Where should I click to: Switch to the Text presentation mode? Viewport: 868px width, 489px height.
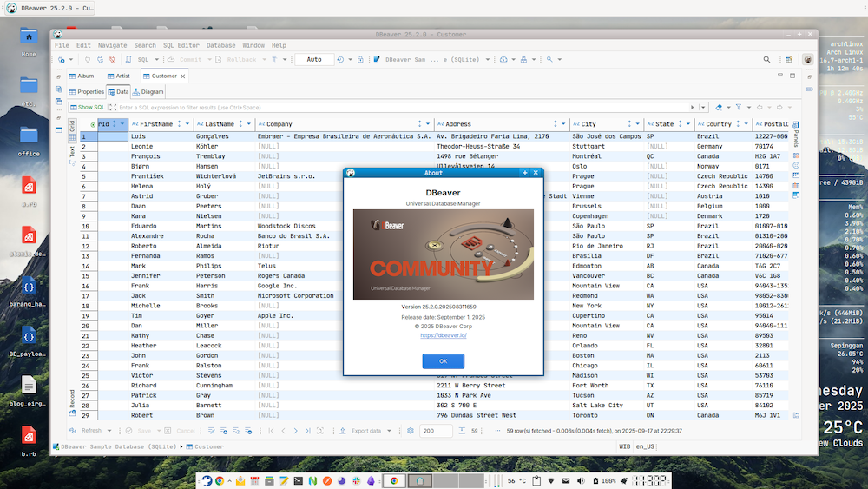(x=72, y=150)
